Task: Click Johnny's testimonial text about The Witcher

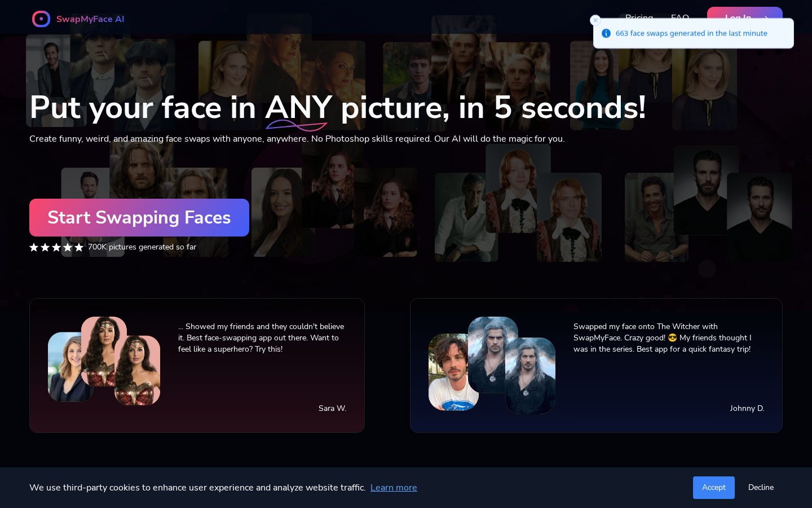Action: [663, 338]
